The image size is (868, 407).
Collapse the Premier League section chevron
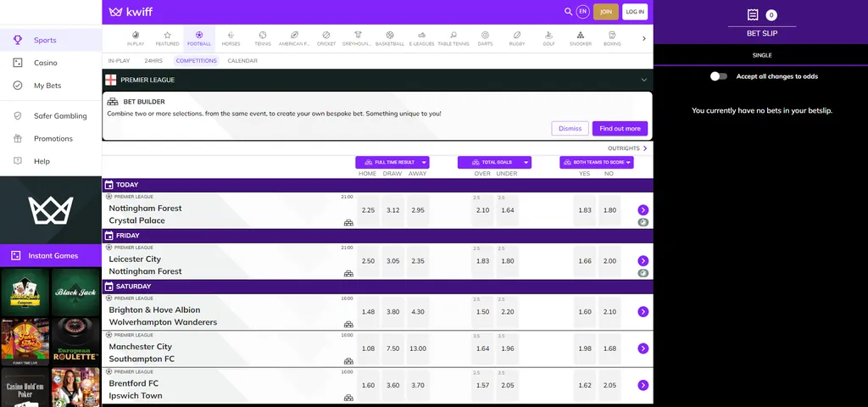(x=644, y=80)
